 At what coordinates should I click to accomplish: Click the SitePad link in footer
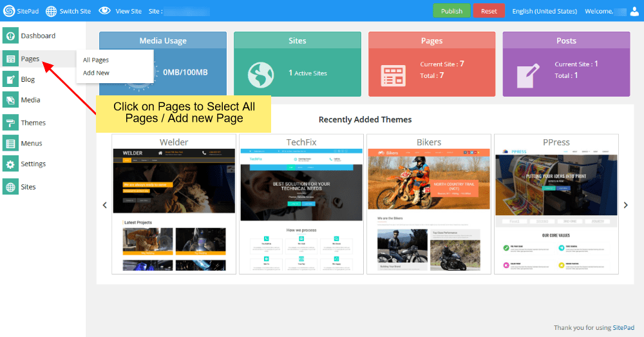click(x=623, y=327)
